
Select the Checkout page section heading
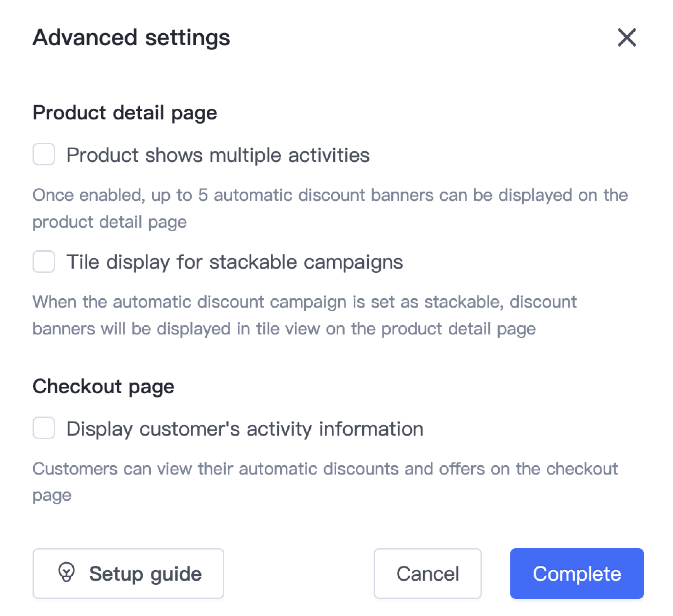click(103, 386)
